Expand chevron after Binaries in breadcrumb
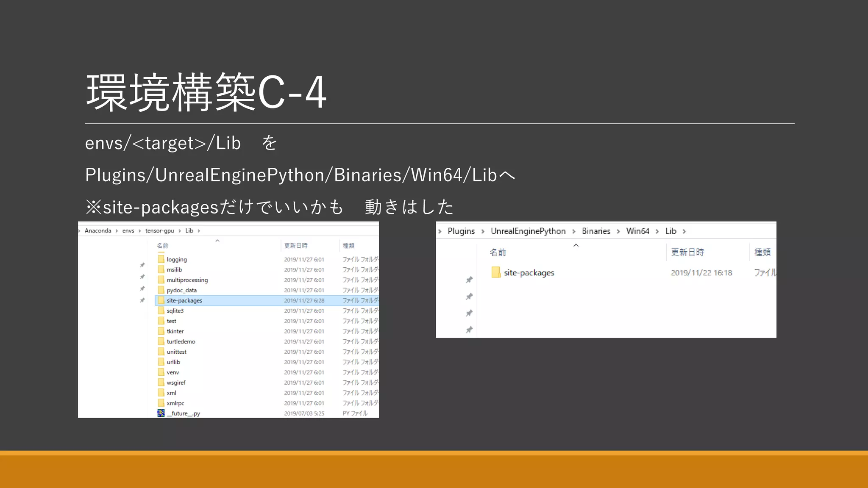Screen dimensions: 868x488 tap(618, 231)
